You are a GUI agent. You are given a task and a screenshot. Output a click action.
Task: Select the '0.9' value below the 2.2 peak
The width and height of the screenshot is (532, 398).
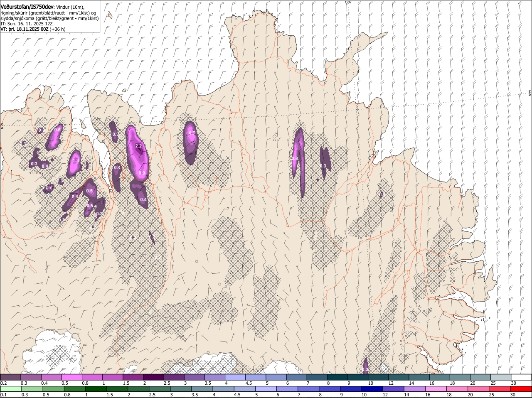pyautogui.click(x=142, y=173)
